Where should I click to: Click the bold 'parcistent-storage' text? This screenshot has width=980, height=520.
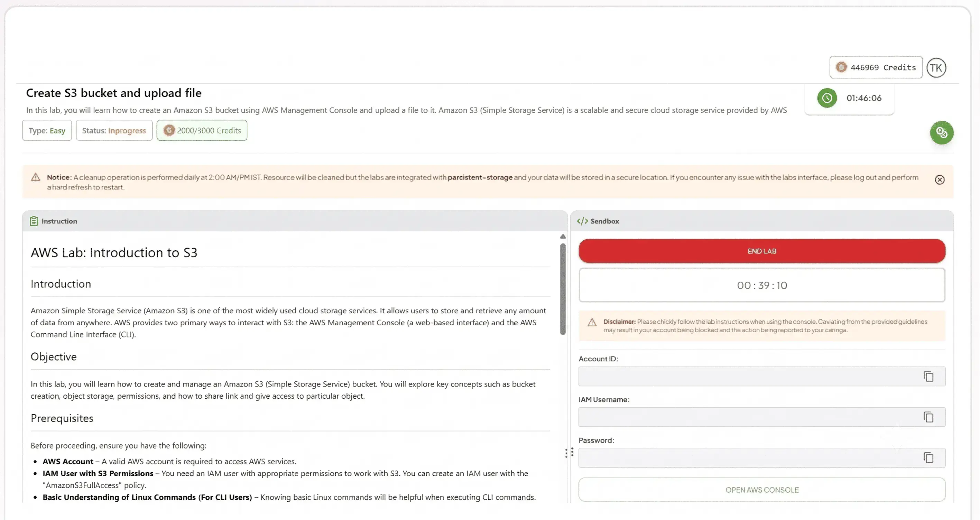[x=480, y=177]
